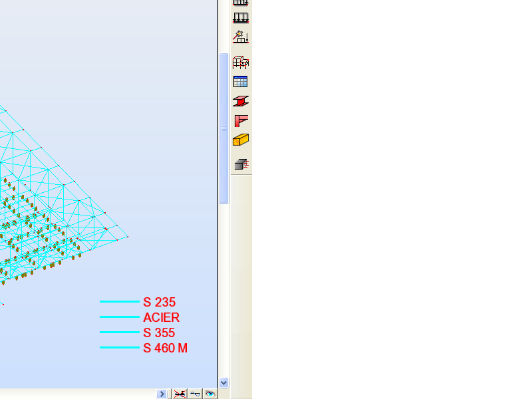532x399 pixels.
Task: Click the vertical scrollbar down arrow
Action: click(223, 383)
